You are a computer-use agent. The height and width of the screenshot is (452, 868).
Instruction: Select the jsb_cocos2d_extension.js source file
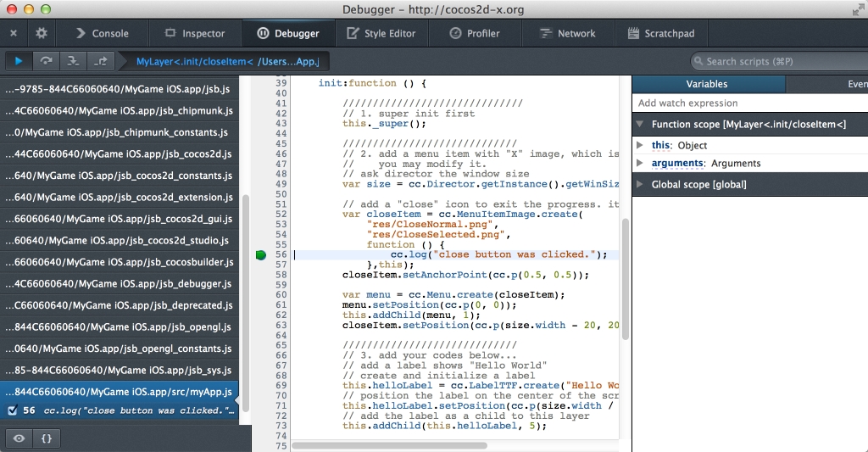click(119, 197)
